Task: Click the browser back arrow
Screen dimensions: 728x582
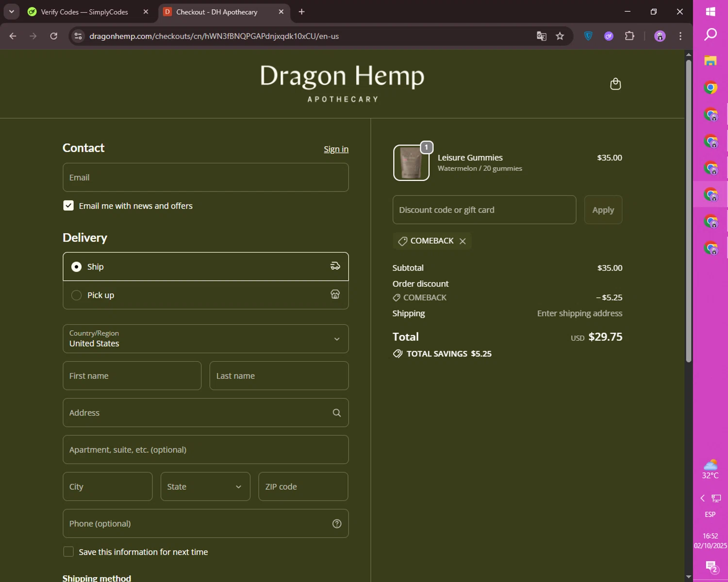Action: (x=13, y=36)
